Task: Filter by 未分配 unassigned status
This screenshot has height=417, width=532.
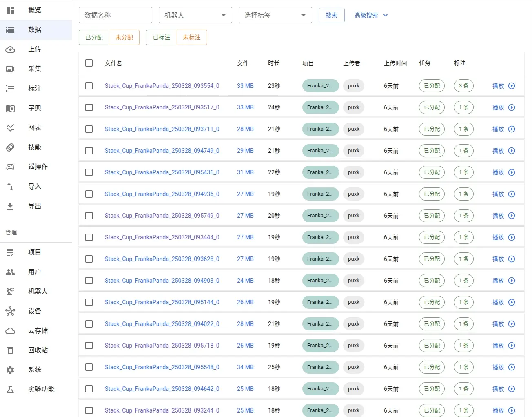Action: click(x=124, y=37)
